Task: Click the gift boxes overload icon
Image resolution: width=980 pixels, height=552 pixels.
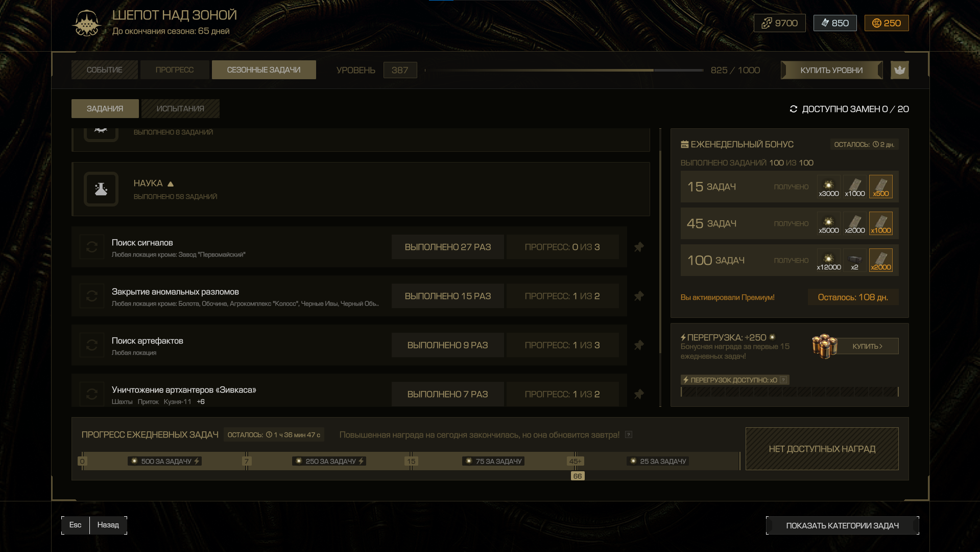Action: click(x=824, y=346)
